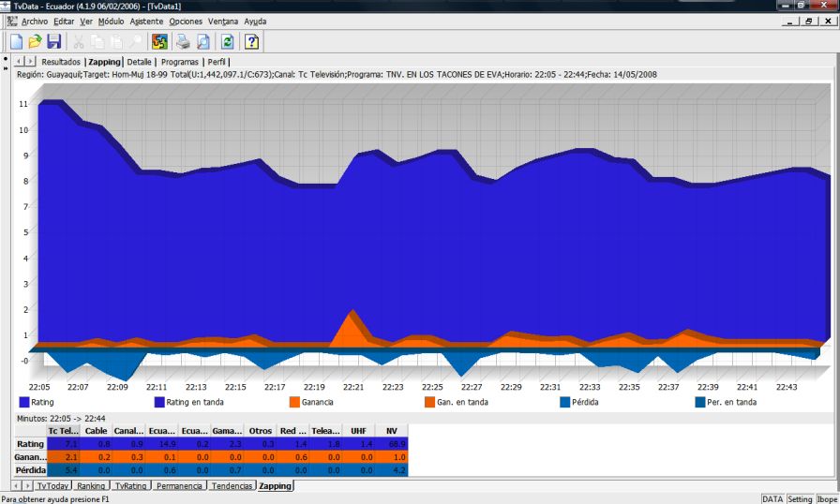Image resolution: width=840 pixels, height=504 pixels.
Task: Click the Ganancia orange legend swatch
Action: 294,402
